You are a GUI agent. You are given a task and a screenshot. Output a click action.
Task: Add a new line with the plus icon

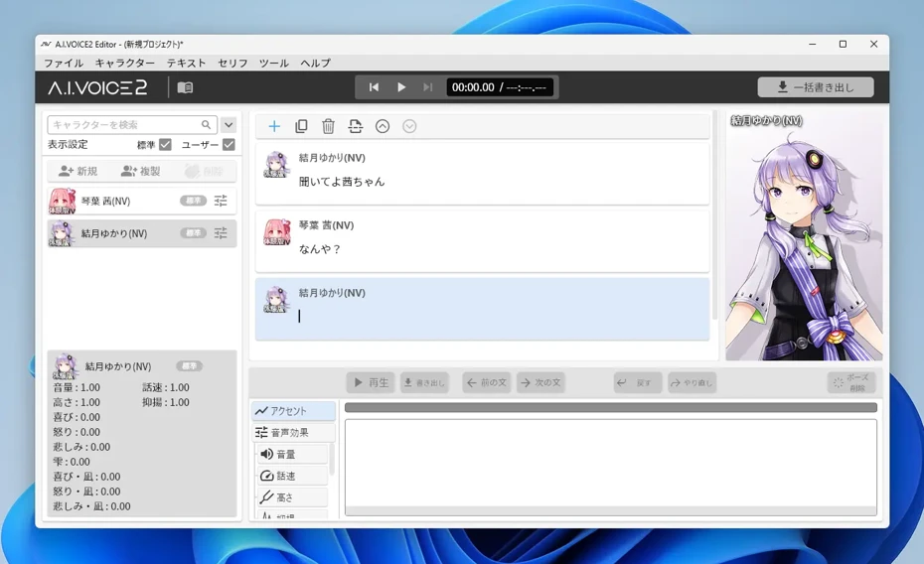(x=274, y=126)
